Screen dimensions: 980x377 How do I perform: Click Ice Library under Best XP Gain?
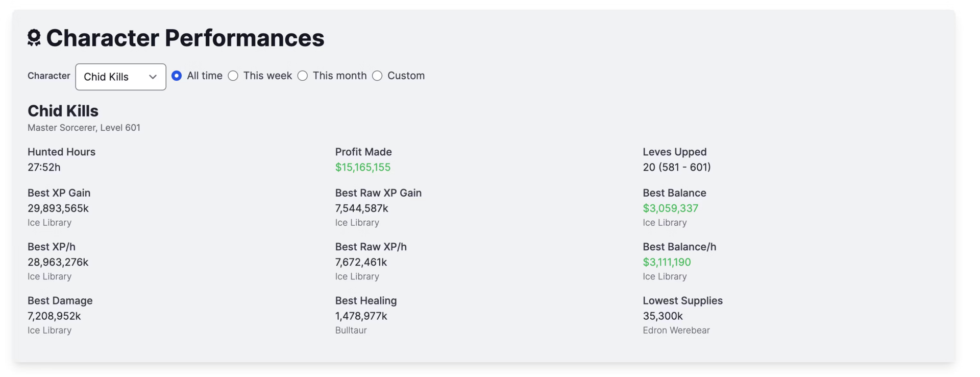[x=50, y=222]
